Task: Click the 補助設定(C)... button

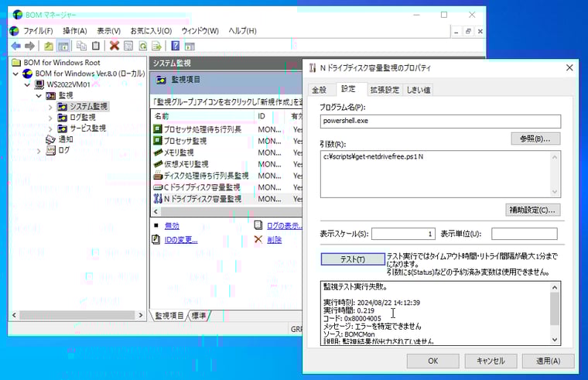Action: point(532,210)
